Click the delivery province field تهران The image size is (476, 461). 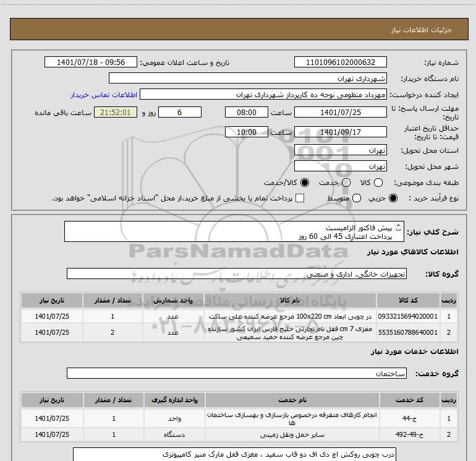(x=340, y=150)
